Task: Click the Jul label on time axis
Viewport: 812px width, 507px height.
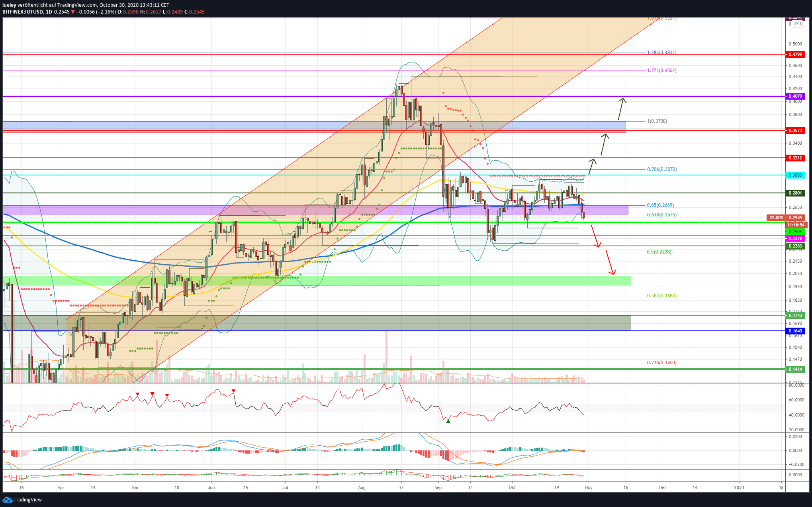Action: pos(285,487)
